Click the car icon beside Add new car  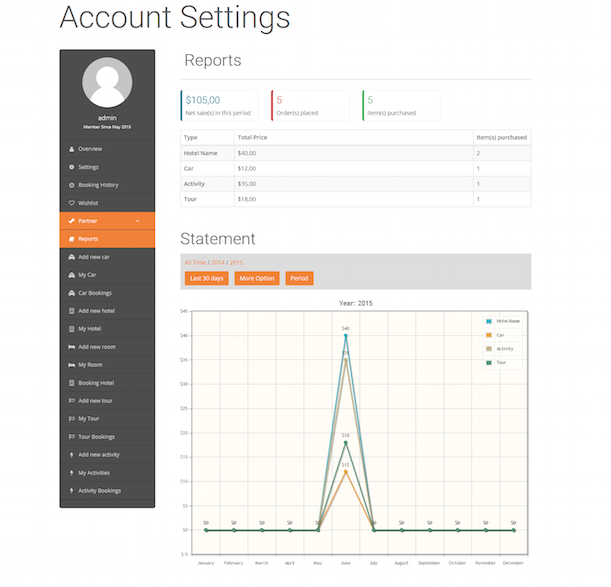click(71, 257)
